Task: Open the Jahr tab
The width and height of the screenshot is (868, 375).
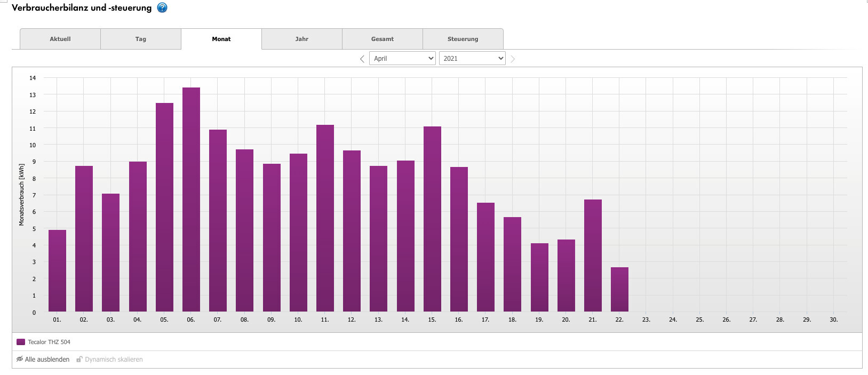Action: [302, 39]
